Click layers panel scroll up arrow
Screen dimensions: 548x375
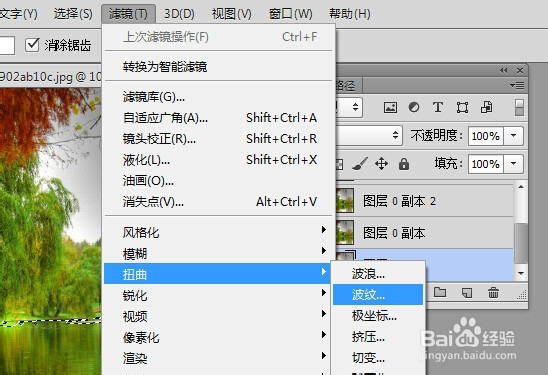click(x=521, y=187)
